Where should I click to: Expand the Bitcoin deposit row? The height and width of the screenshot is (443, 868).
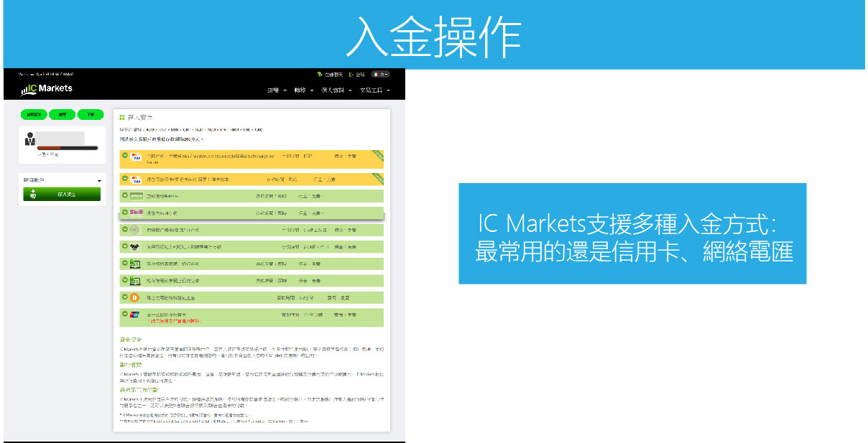pos(125,297)
